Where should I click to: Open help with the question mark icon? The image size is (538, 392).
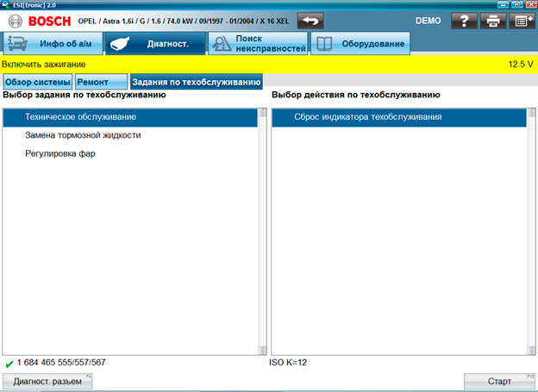(x=463, y=20)
